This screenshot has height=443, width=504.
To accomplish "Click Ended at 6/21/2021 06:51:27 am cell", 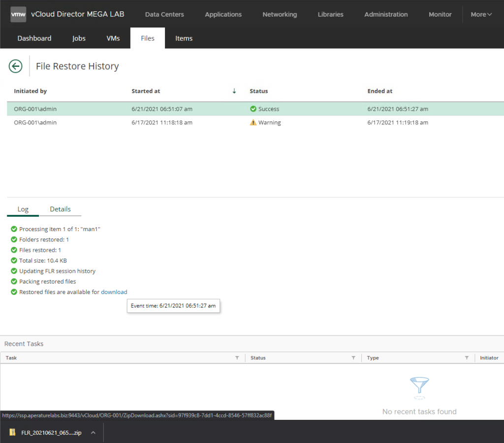I will (x=398, y=109).
